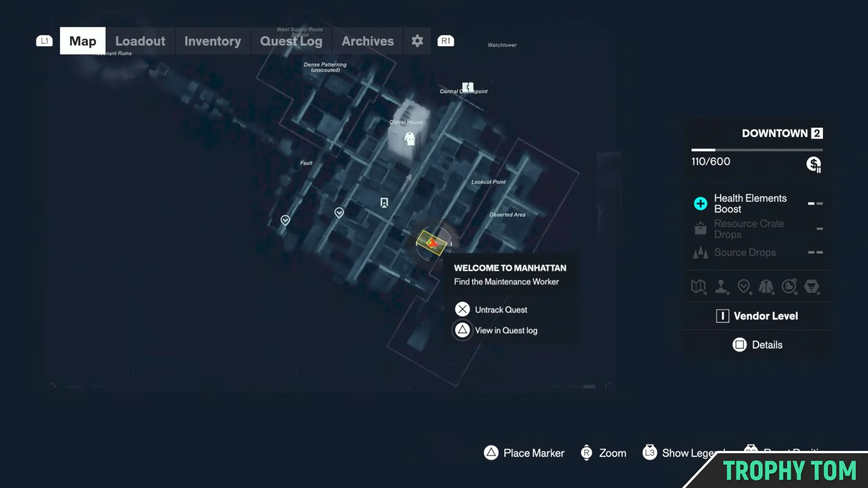The image size is (868, 488).
Task: Click the Find the Maintenance Worker objective
Action: [506, 282]
